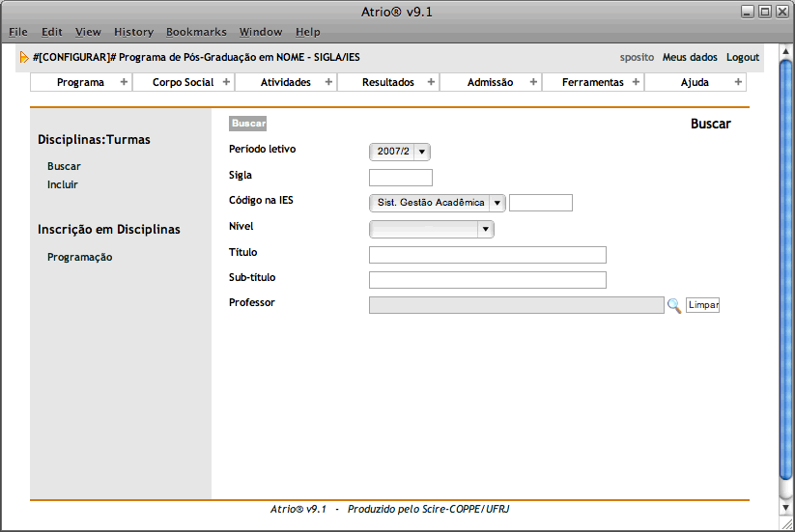Open the History menu
Viewport: 795px width, 532px height.
coord(133,32)
